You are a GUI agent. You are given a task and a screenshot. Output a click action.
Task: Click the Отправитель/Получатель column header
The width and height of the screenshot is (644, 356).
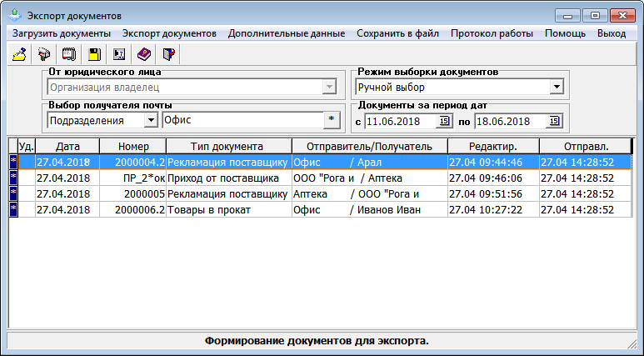(x=370, y=147)
